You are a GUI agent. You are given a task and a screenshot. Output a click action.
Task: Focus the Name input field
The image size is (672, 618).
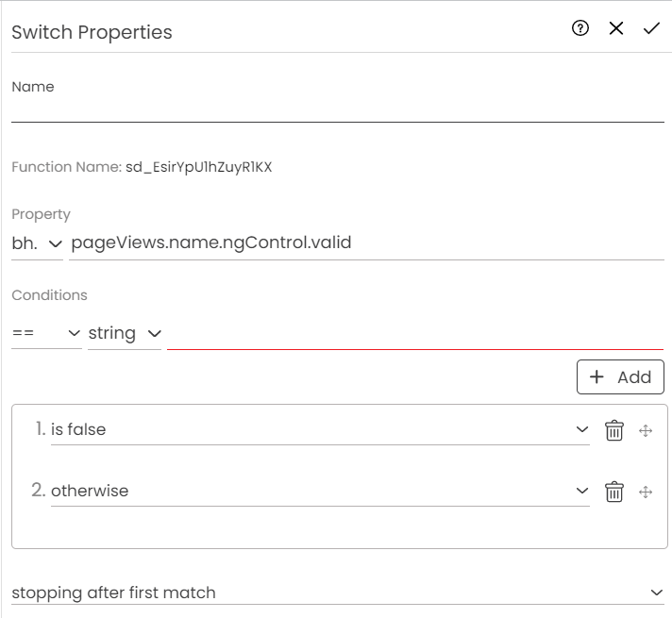coord(337,110)
